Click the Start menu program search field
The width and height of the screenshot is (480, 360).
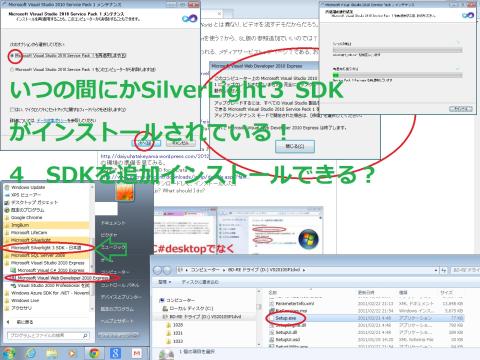(x=48, y=335)
